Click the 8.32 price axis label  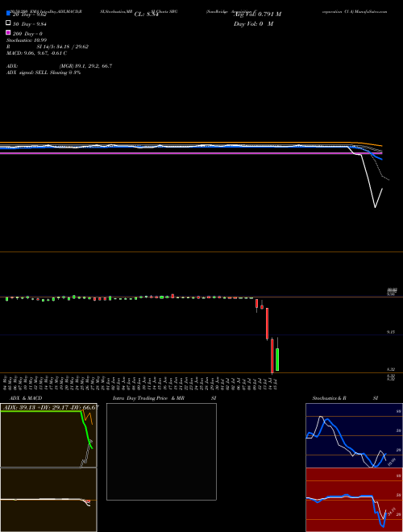[391, 369]
